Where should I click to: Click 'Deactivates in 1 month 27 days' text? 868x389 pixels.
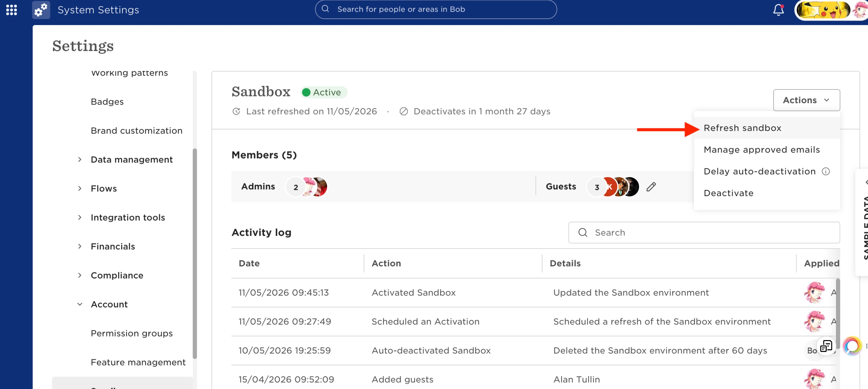point(482,111)
